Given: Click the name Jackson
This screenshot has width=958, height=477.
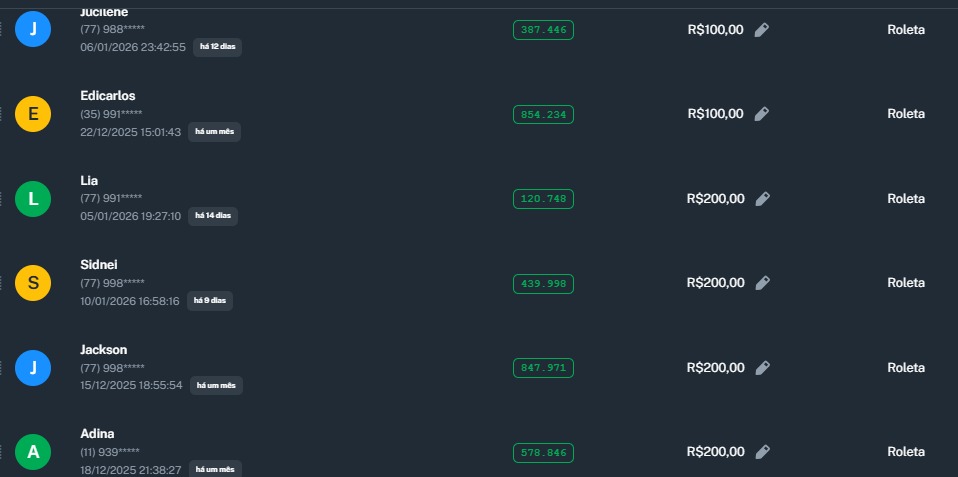Looking at the screenshot, I should (x=104, y=350).
